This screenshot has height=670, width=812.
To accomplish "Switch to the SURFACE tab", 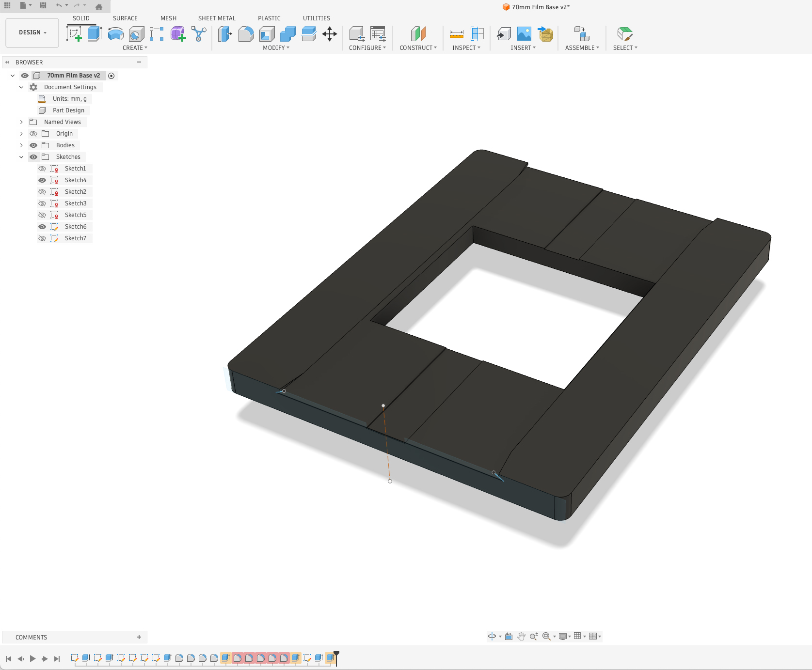I will coord(125,18).
